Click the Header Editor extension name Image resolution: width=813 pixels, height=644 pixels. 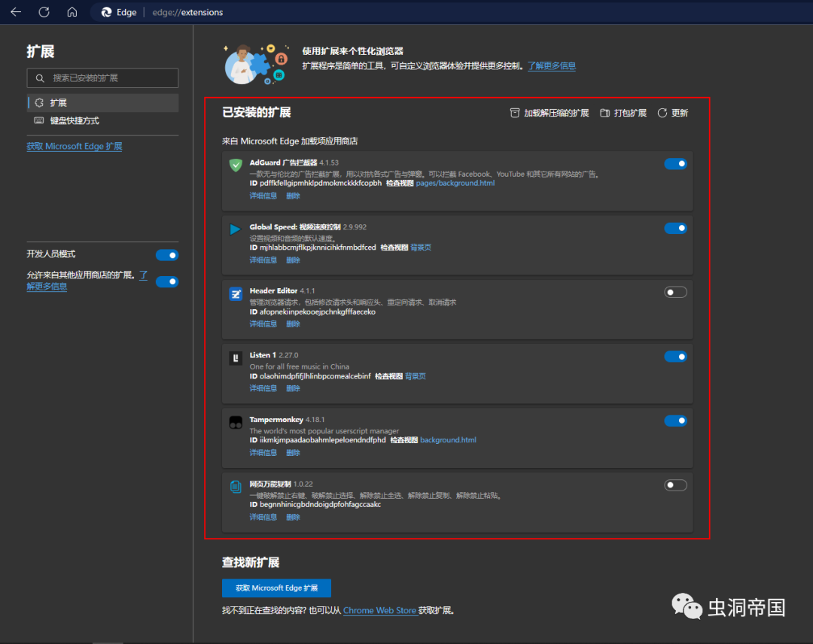click(273, 290)
